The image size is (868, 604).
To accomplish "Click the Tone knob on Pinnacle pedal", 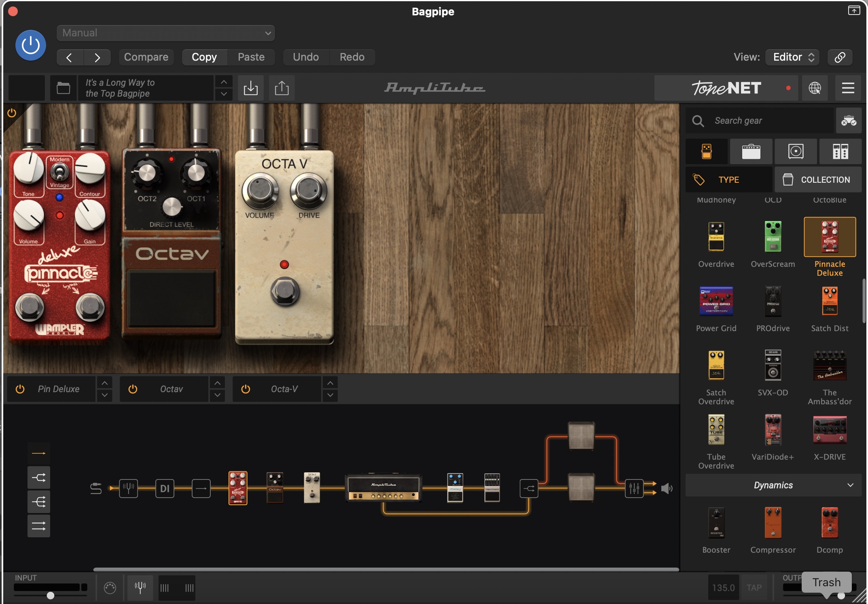I will pyautogui.click(x=28, y=168).
